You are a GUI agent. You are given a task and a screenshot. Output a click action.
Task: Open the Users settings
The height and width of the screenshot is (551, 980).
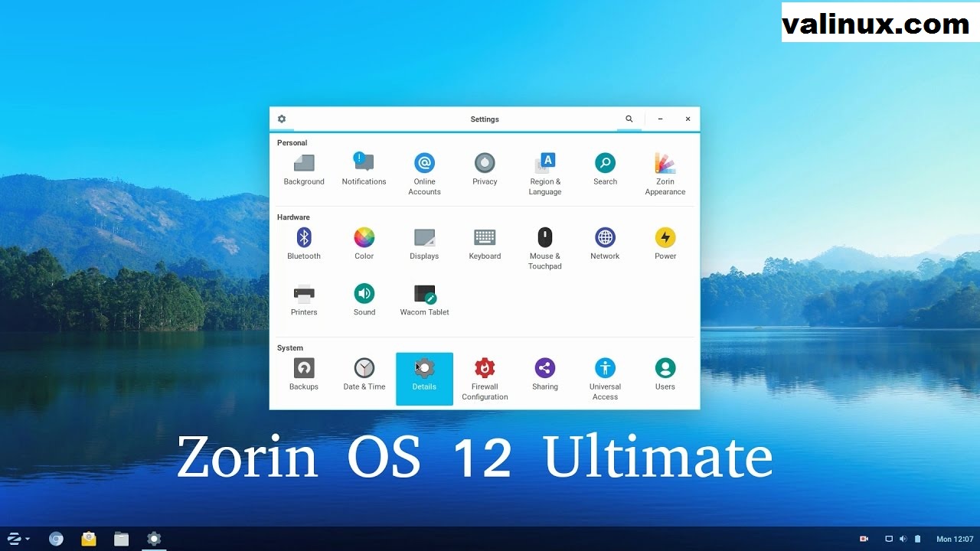tap(665, 375)
